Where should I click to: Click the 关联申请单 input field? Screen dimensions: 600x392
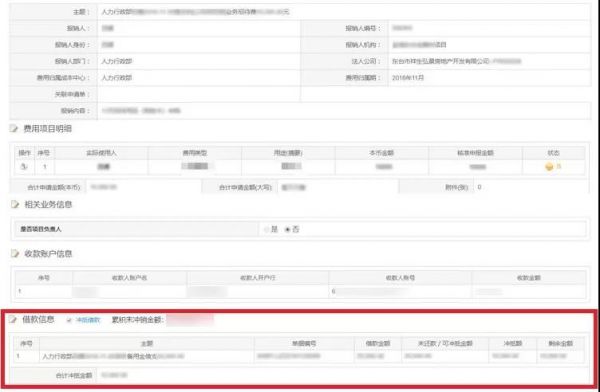click(199, 94)
